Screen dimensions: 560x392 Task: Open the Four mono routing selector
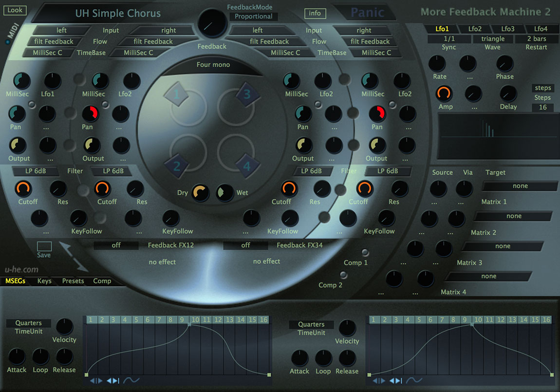[213, 65]
